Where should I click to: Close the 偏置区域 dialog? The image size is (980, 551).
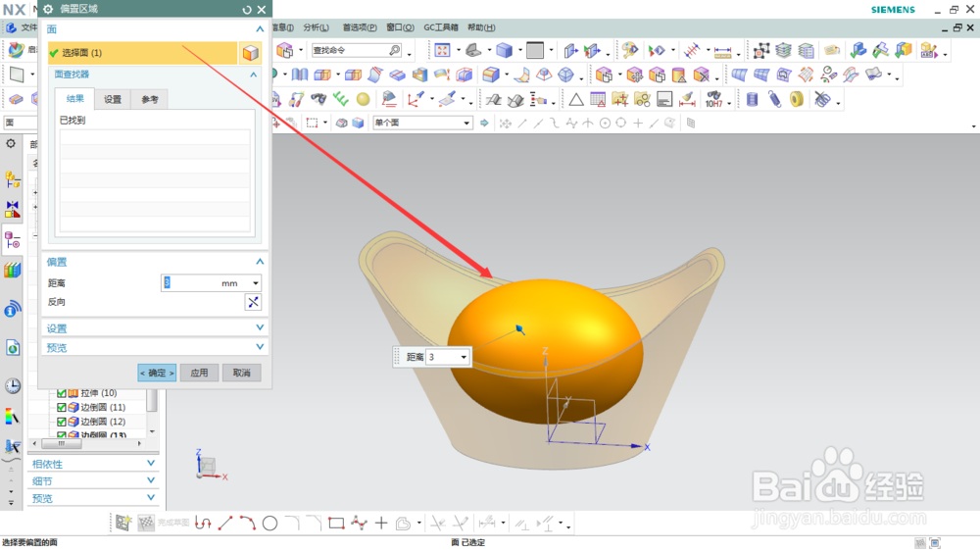(x=262, y=10)
